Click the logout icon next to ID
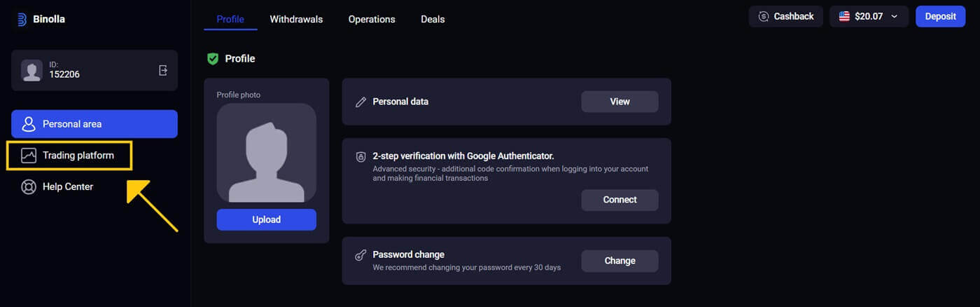The image size is (980, 307). point(163,70)
